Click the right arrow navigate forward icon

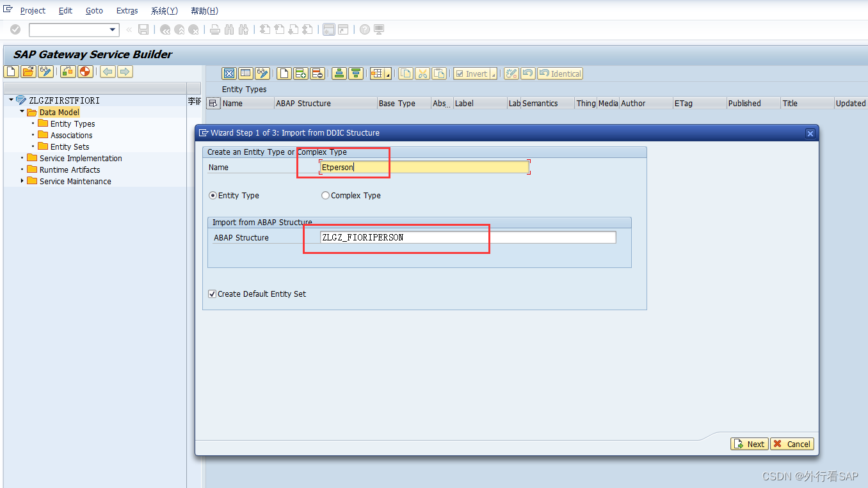pyautogui.click(x=125, y=72)
